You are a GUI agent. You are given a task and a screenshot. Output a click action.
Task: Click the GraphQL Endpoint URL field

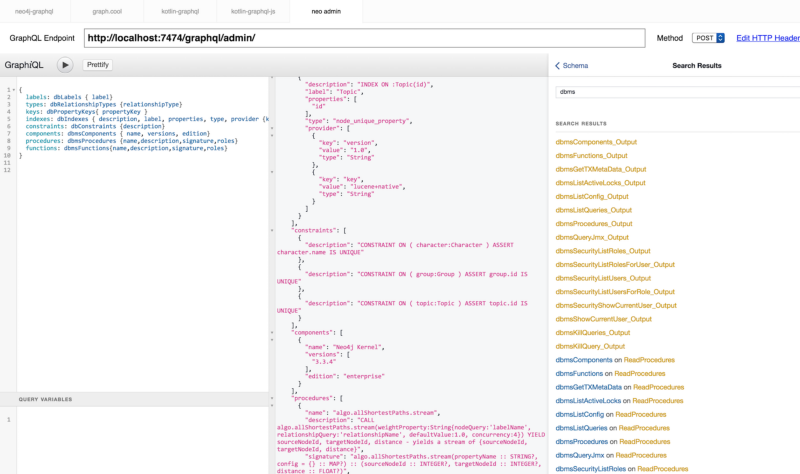click(362, 38)
